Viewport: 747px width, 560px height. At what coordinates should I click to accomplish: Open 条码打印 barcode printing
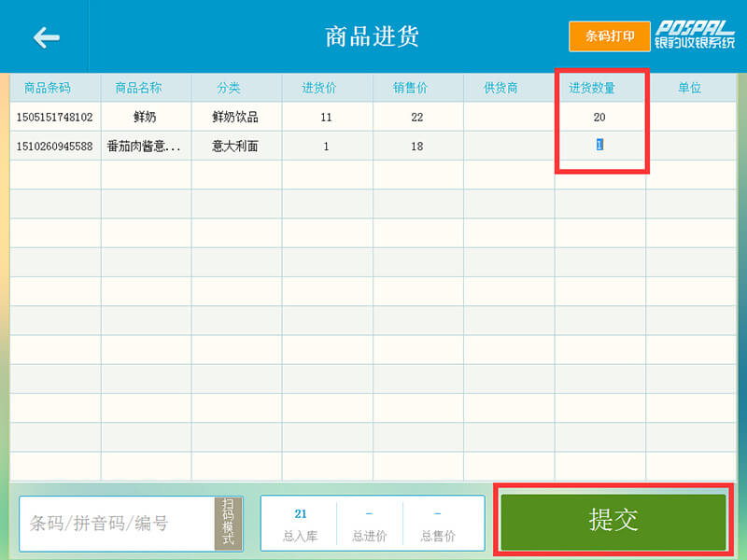(x=609, y=36)
